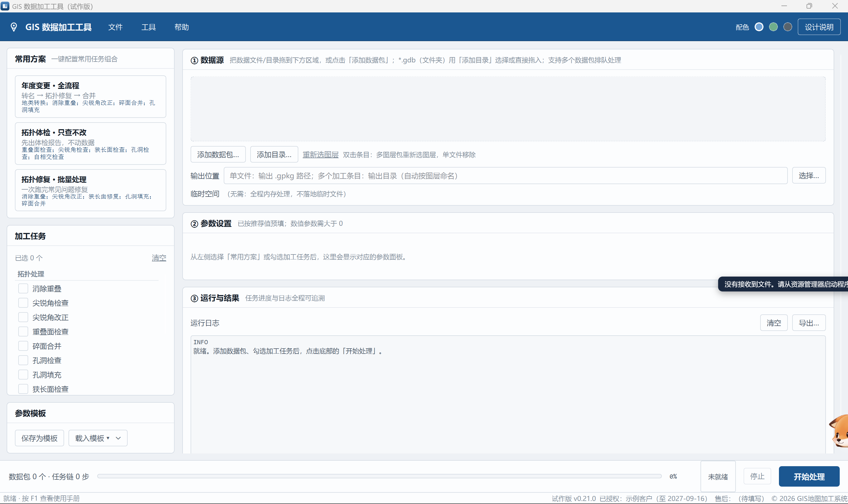
Task: Click the 开始处理 button
Action: (x=809, y=476)
